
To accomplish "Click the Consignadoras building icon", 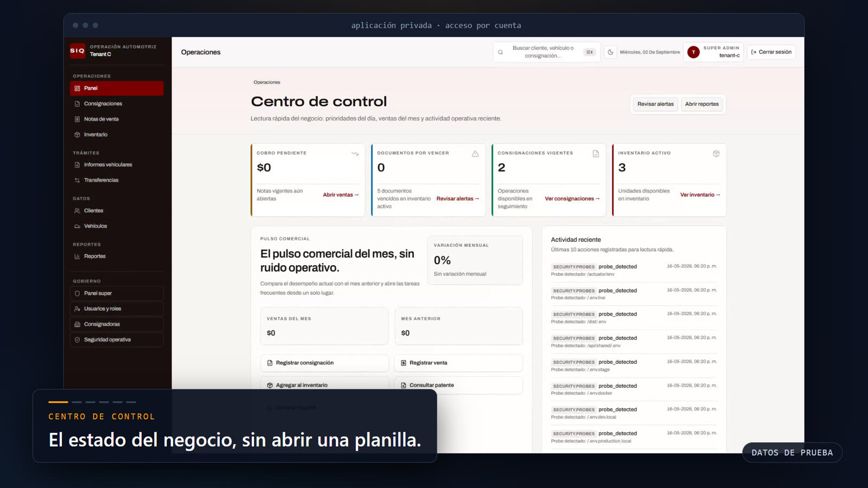I will click(x=77, y=324).
